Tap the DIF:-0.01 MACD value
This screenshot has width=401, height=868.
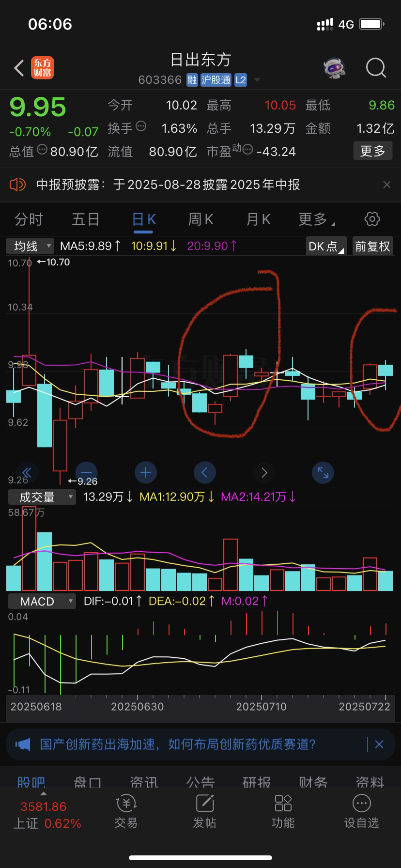tap(113, 601)
